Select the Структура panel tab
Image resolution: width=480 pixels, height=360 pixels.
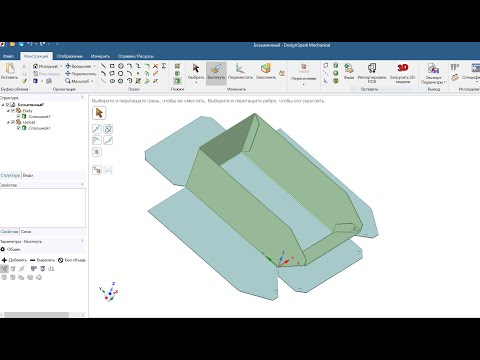(x=10, y=175)
